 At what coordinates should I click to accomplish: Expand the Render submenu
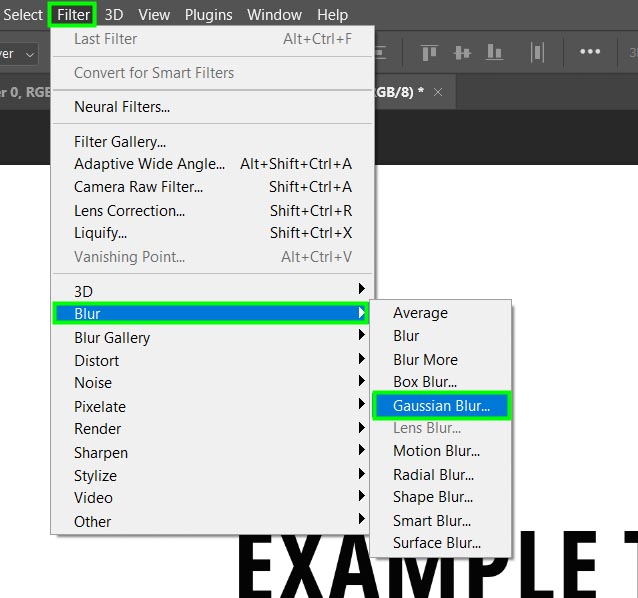(x=212, y=429)
